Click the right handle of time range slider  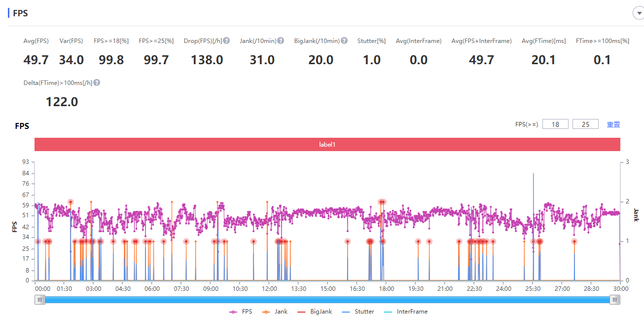(x=615, y=300)
